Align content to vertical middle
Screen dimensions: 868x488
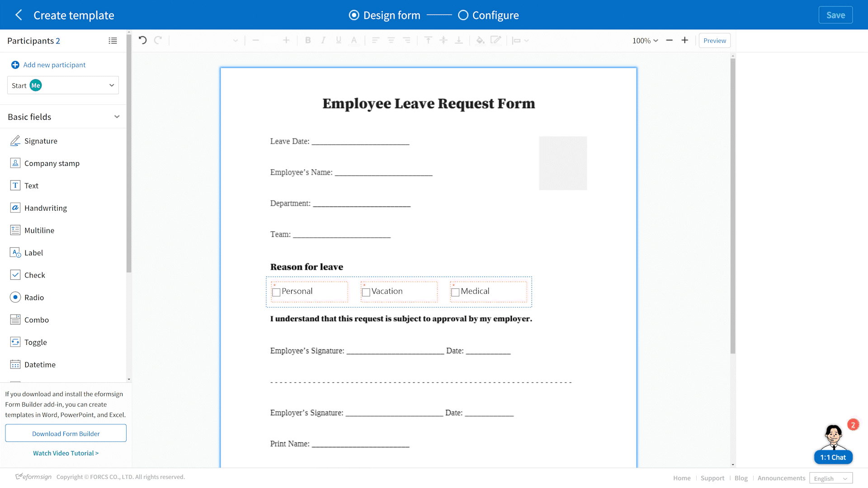(x=443, y=40)
